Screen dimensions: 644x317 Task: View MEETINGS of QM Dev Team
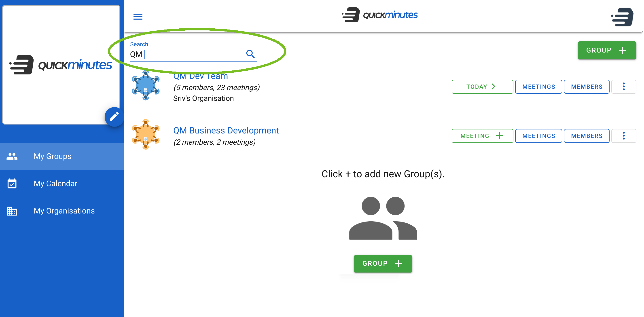[538, 87]
